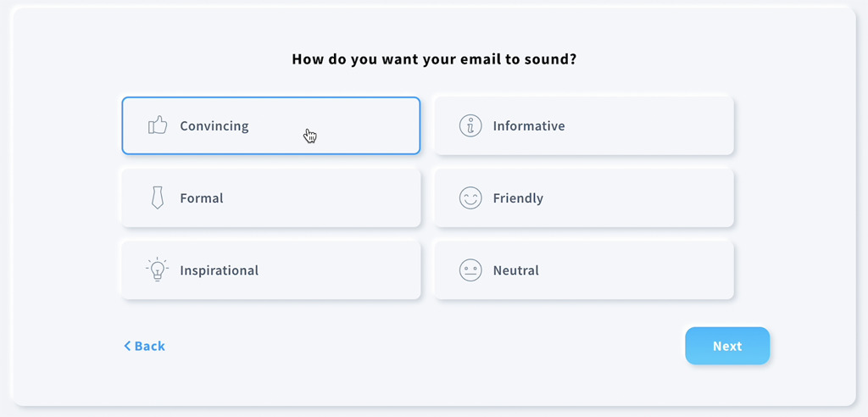The height and width of the screenshot is (417, 868).
Task: Click the info circle icon beside Informative
Action: coord(470,125)
